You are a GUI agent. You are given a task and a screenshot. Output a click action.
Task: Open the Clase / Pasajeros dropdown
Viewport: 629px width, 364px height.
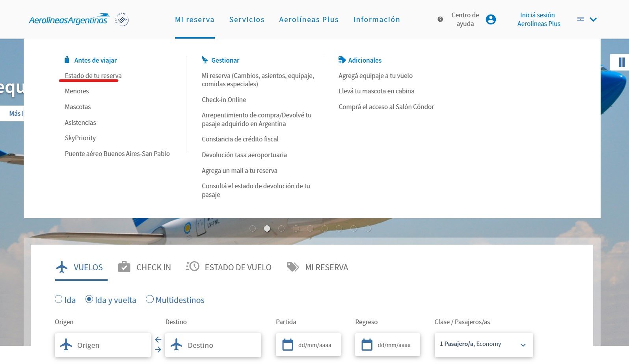click(x=484, y=345)
